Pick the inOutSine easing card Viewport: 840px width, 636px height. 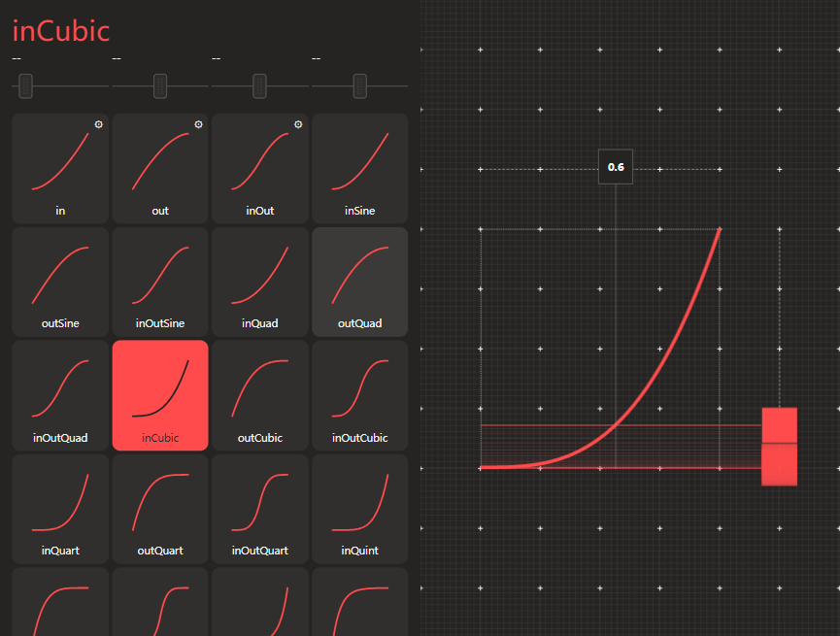pyautogui.click(x=160, y=282)
